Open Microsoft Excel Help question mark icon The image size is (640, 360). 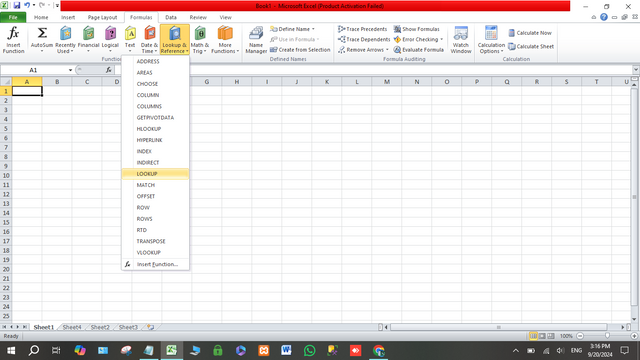(x=604, y=17)
